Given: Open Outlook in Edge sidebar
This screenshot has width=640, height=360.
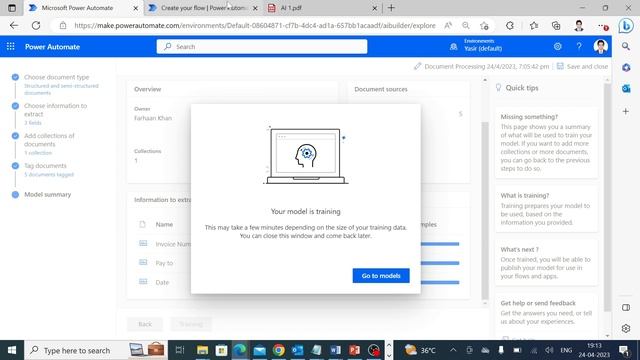Looking at the screenshot, I should point(626,89).
